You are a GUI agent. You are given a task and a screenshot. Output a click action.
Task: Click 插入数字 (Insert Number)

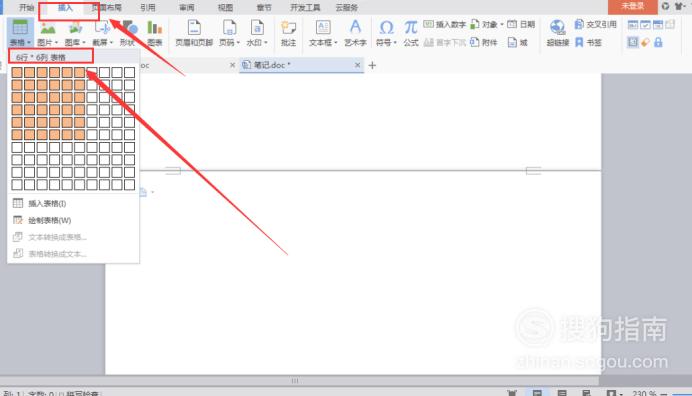pos(444,24)
